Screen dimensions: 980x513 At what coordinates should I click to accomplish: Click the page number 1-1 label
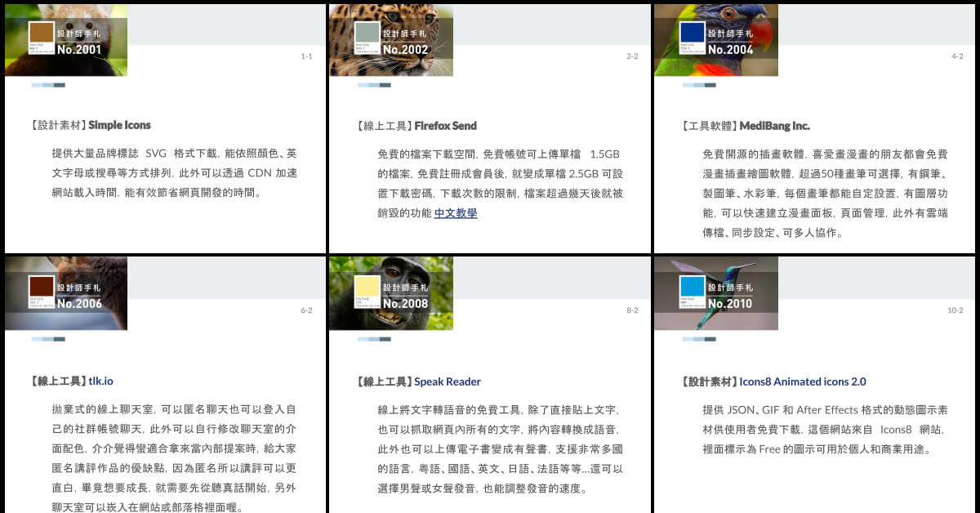(306, 56)
